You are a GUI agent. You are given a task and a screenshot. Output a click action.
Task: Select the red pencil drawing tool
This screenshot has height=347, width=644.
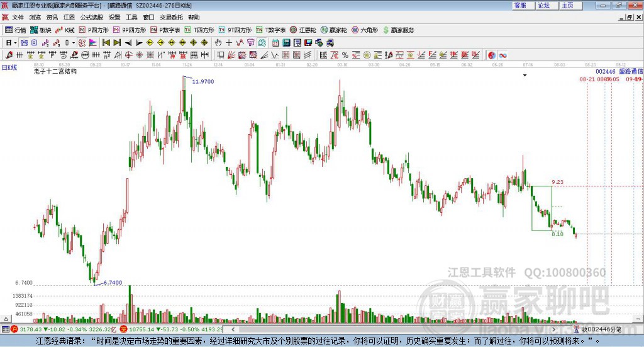coord(9,55)
